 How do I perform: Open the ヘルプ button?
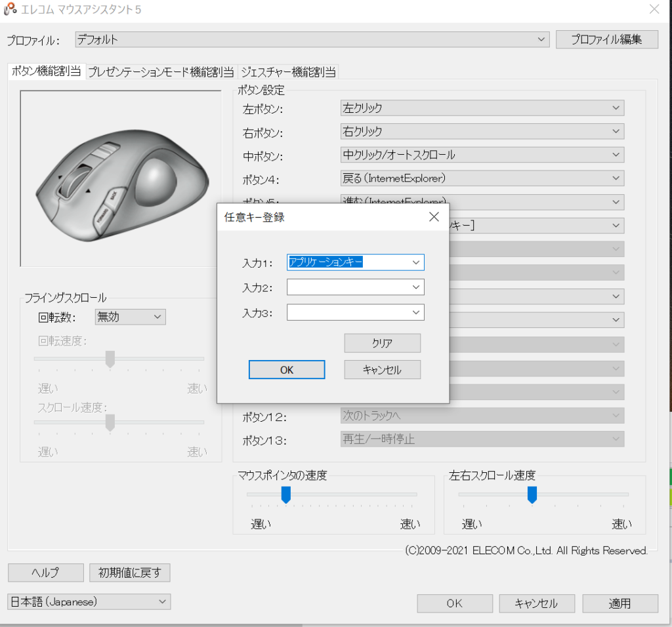pyautogui.click(x=45, y=573)
